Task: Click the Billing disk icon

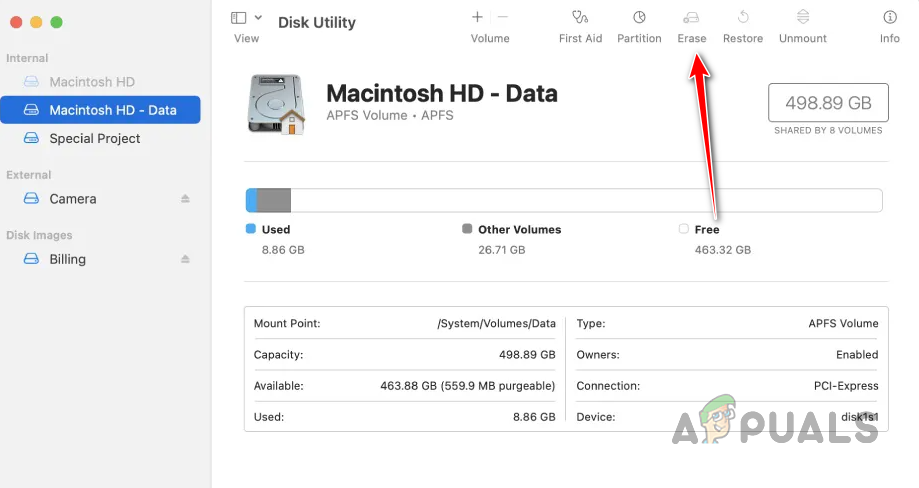Action: (x=31, y=259)
